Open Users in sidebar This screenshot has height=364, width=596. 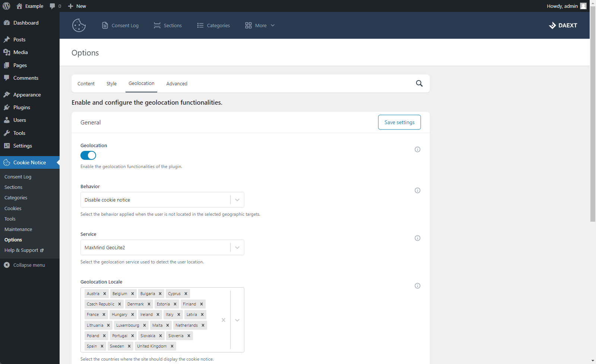point(30,120)
